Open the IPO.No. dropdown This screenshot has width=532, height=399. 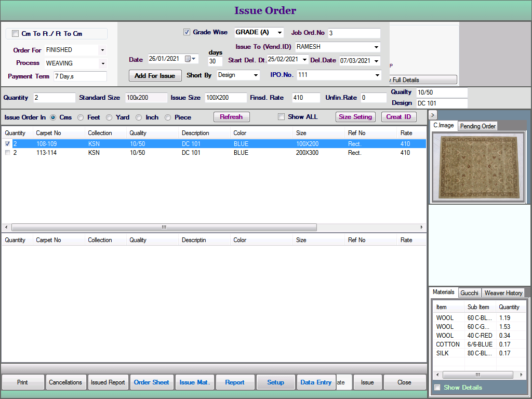pos(377,75)
